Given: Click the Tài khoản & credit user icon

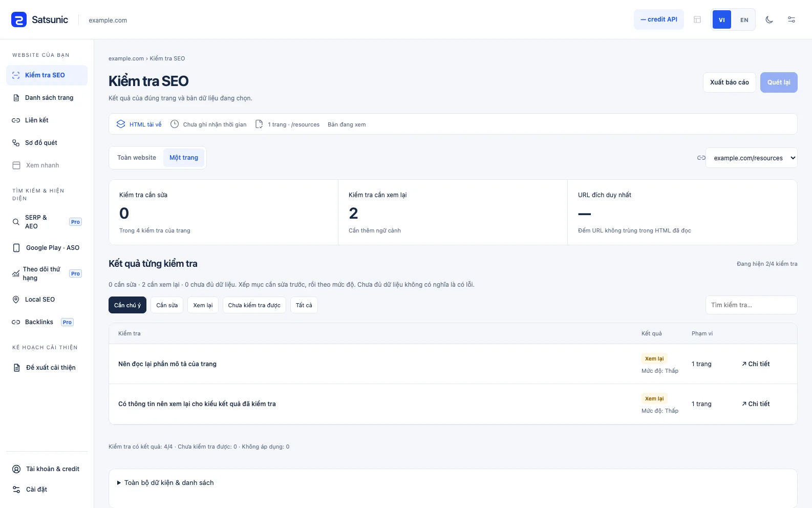Looking at the screenshot, I should pyautogui.click(x=16, y=469).
